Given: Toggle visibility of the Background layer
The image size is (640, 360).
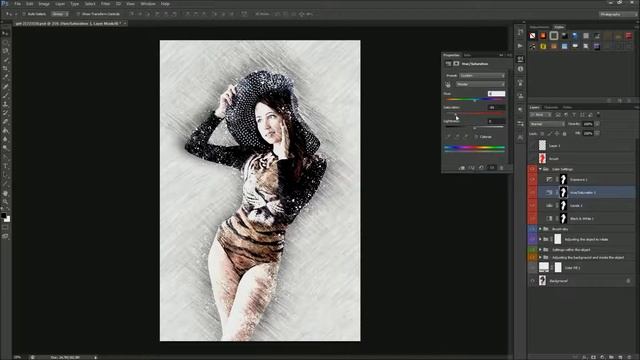Looking at the screenshot, I should (532, 281).
